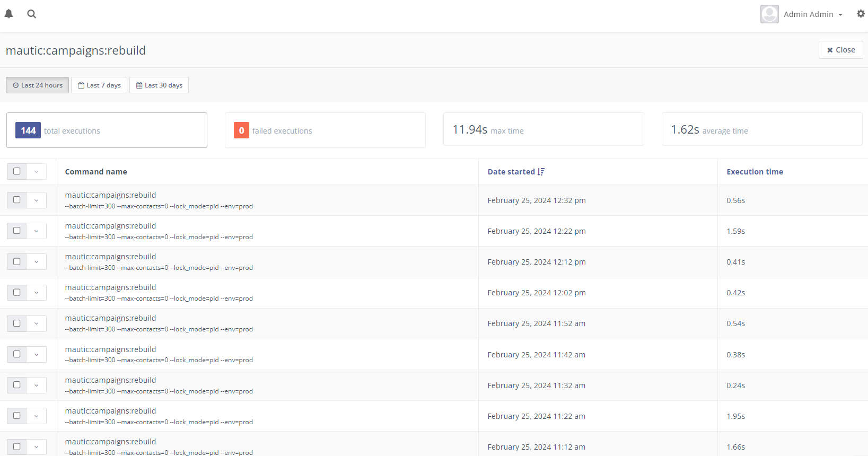
Task: Open the notifications bell
Action: click(x=9, y=14)
